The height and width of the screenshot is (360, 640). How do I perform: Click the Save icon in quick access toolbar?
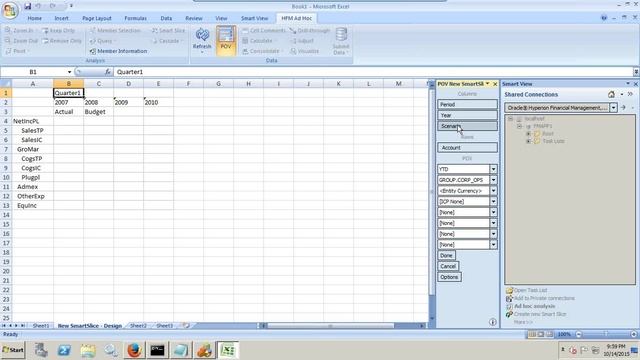coord(27,6)
